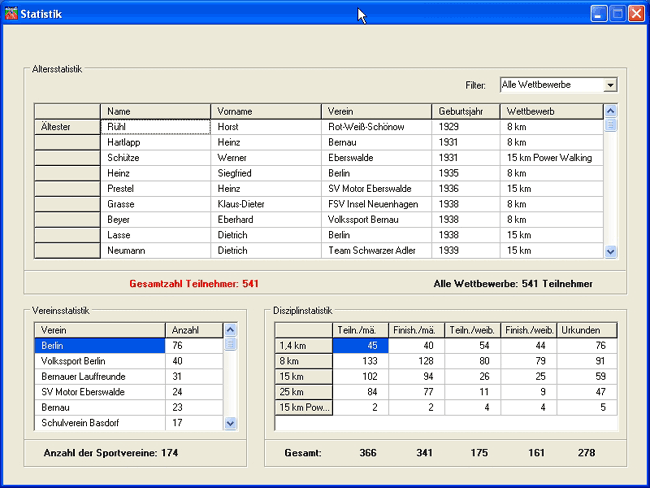
Task: Click the Anzahl column header
Action: 193,329
